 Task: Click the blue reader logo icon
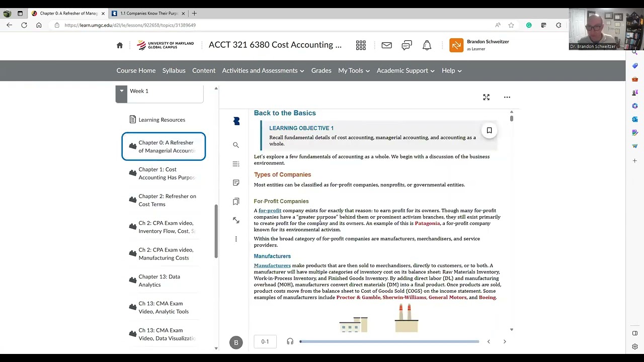click(236, 121)
